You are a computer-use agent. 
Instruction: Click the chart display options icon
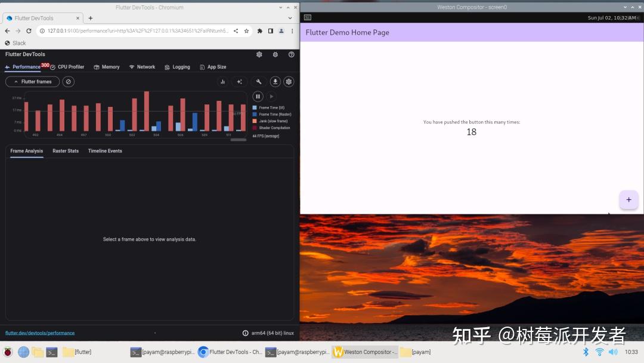(x=222, y=82)
